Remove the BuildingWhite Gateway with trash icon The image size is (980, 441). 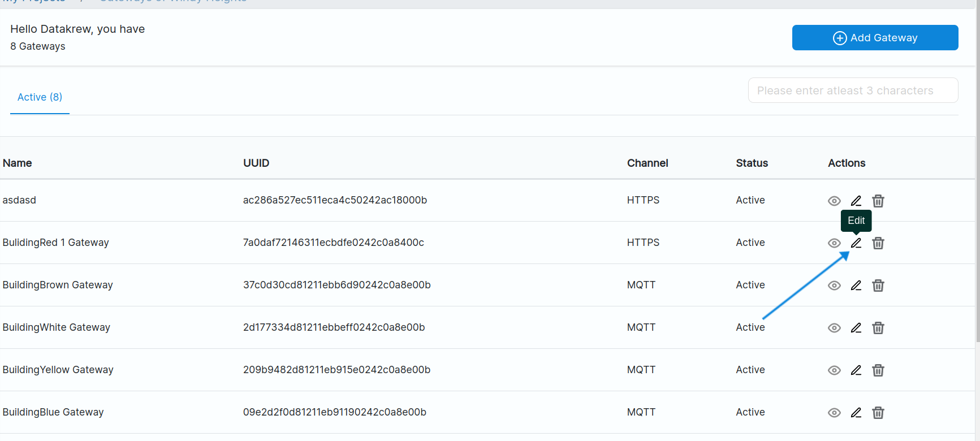pyautogui.click(x=878, y=328)
